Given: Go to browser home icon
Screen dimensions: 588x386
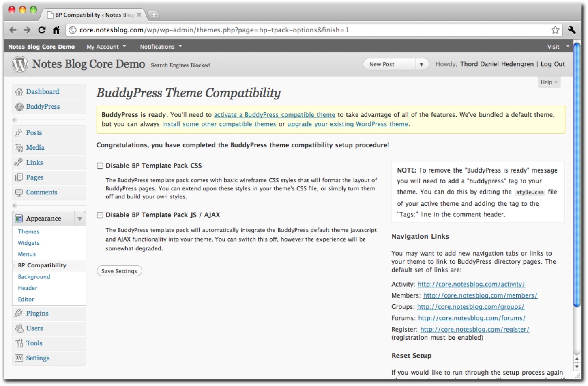Looking at the screenshot, I should click(x=56, y=30).
